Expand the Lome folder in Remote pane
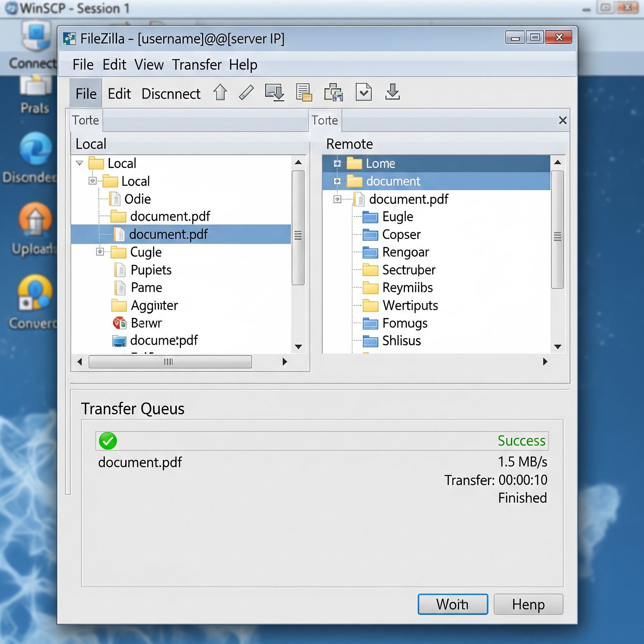The image size is (644, 644). tap(337, 163)
